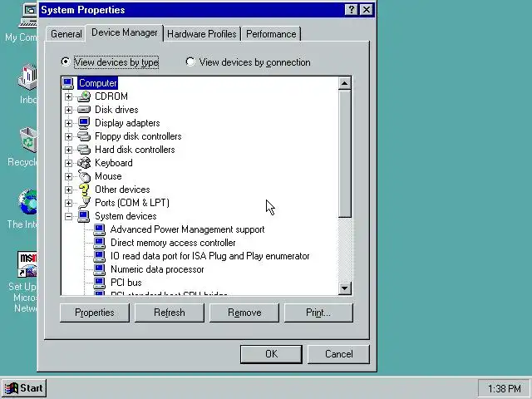Open the Start menu
The width and height of the screenshot is (532, 399).
point(24,388)
